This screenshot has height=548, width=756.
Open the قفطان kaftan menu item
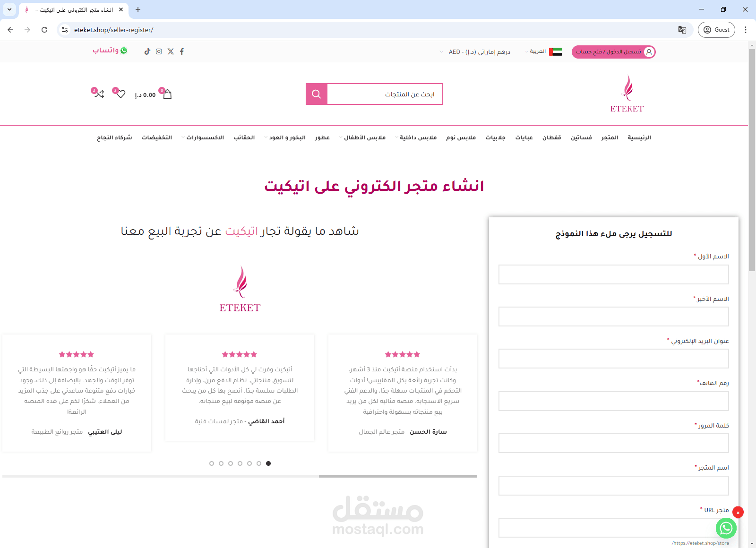click(551, 137)
